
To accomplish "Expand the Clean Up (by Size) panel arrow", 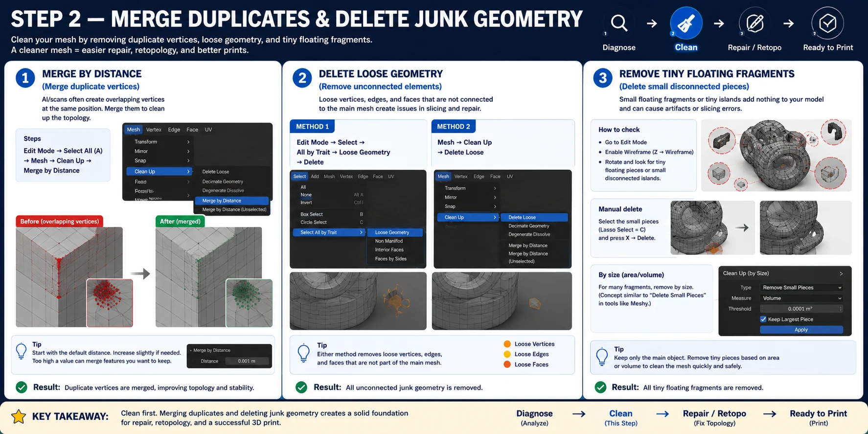I will 841,274.
